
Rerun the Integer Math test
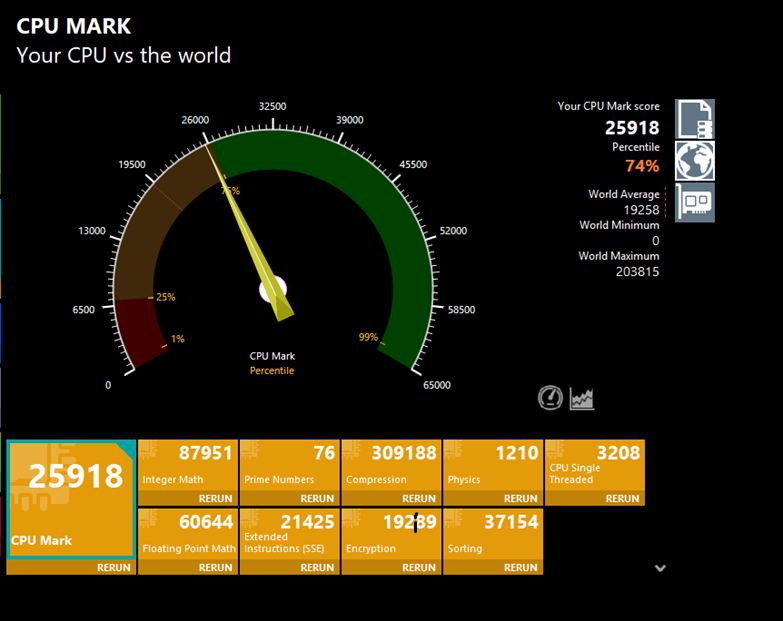tap(215, 499)
